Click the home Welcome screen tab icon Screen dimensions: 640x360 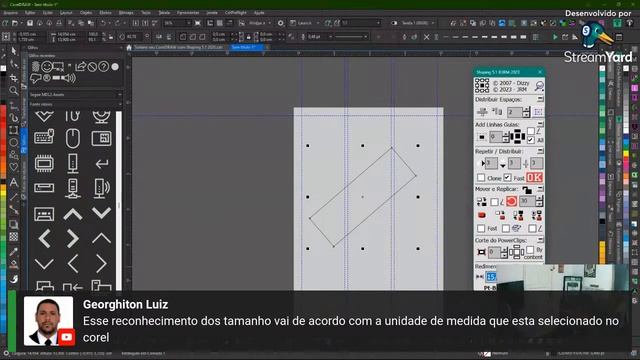pyautogui.click(x=129, y=47)
